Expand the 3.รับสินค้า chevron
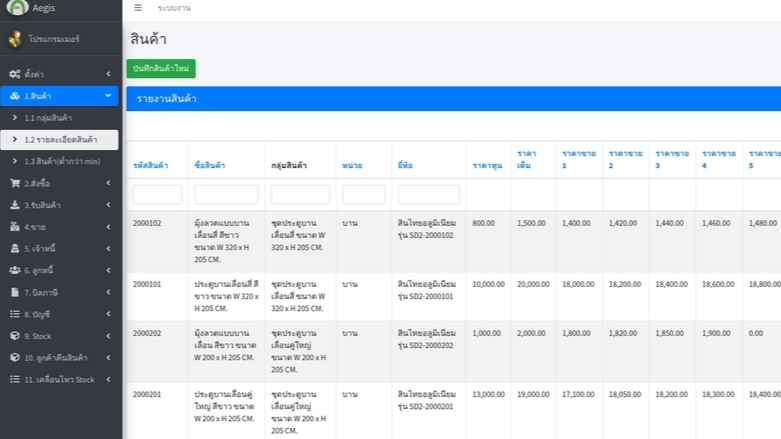 [108, 205]
